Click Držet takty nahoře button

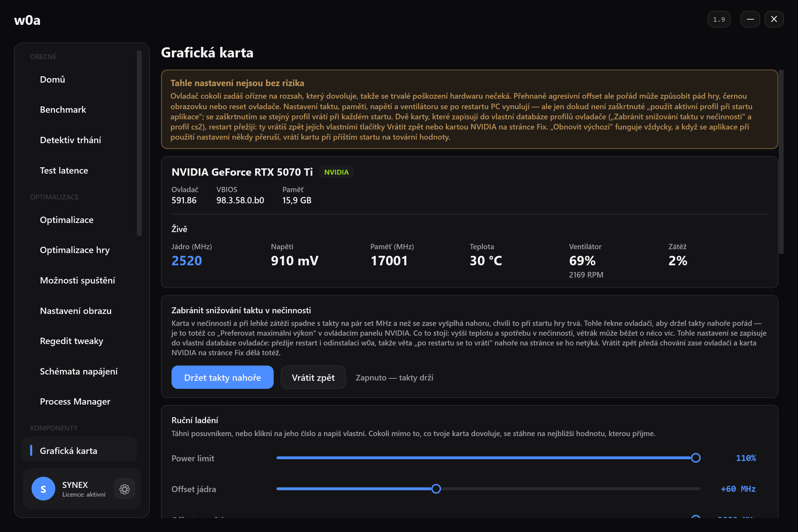pyautogui.click(x=223, y=377)
